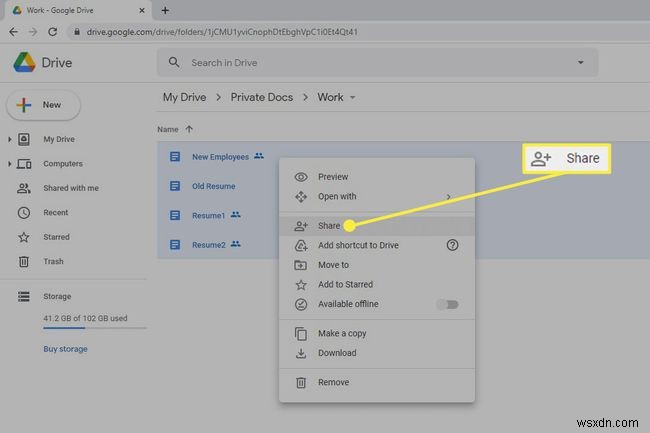This screenshot has height=433, width=650.
Task: Click shared icon next to Resume2
Action: tap(235, 244)
